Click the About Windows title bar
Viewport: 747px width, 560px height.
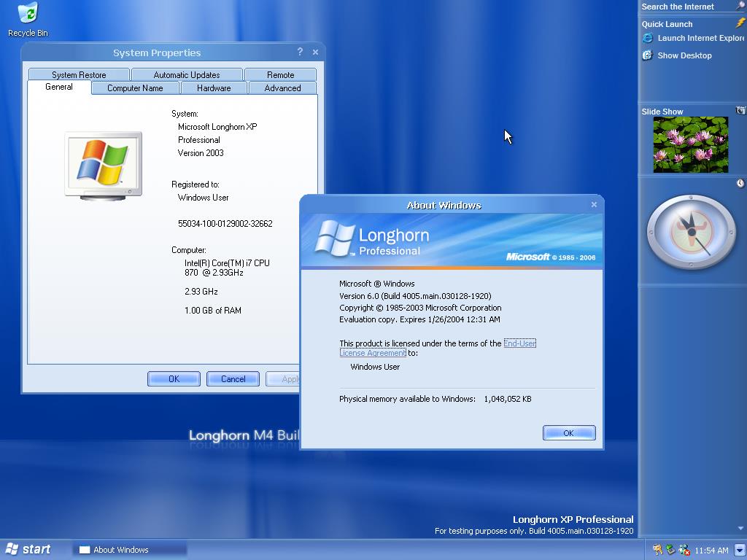(443, 205)
